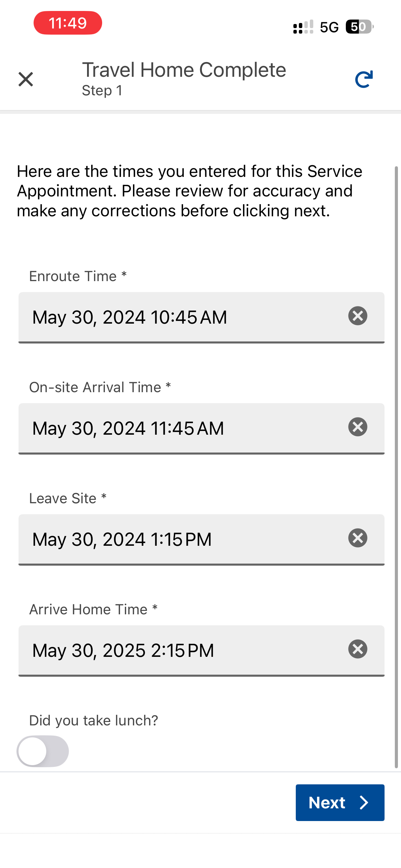This screenshot has height=868, width=401.
Task: Close the Travel Home Complete flow
Action: click(x=26, y=80)
